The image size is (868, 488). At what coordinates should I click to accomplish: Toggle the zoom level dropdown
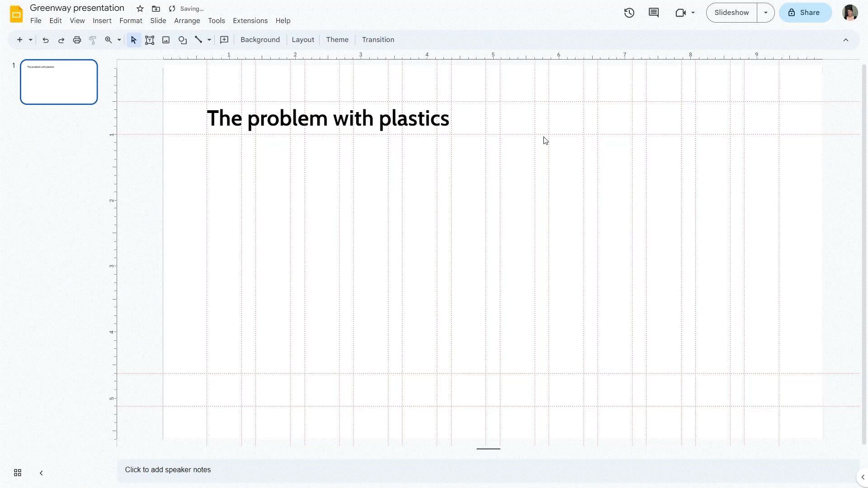tap(118, 39)
